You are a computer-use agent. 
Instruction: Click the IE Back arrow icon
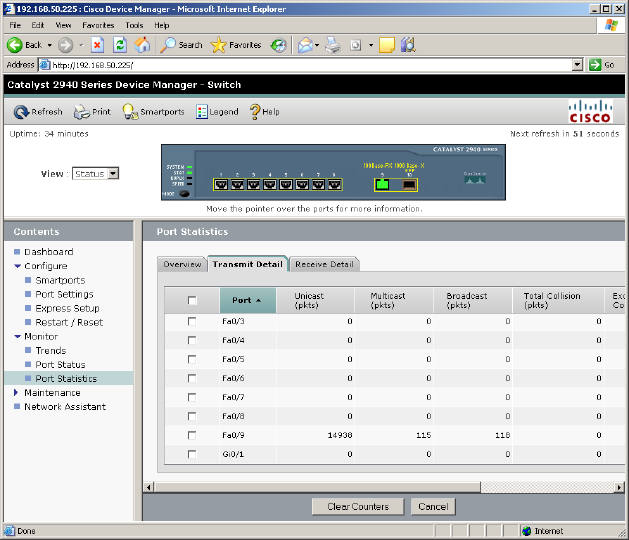(x=15, y=45)
